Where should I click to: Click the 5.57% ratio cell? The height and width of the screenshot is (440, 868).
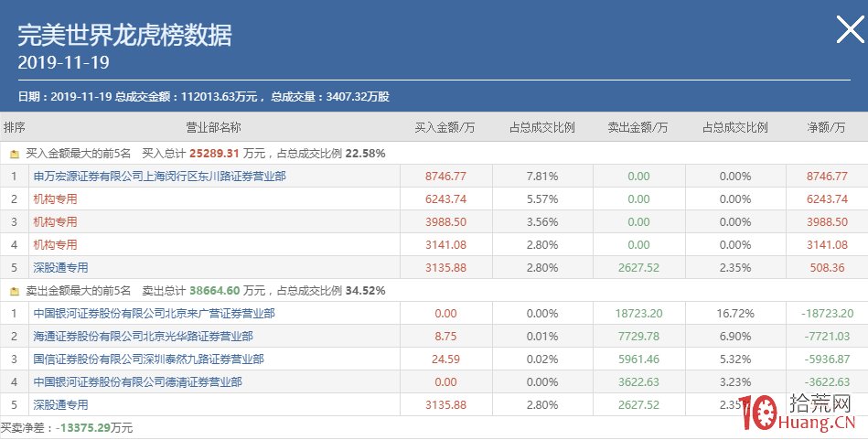coord(542,199)
